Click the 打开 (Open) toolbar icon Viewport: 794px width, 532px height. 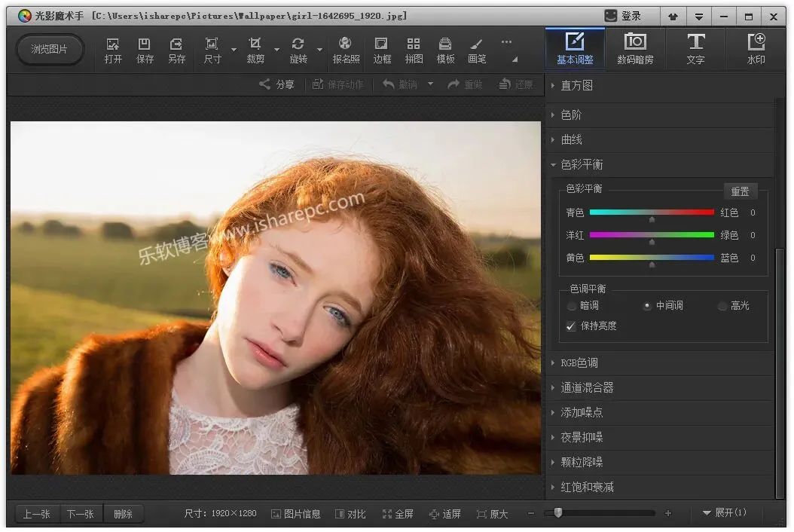tap(113, 50)
